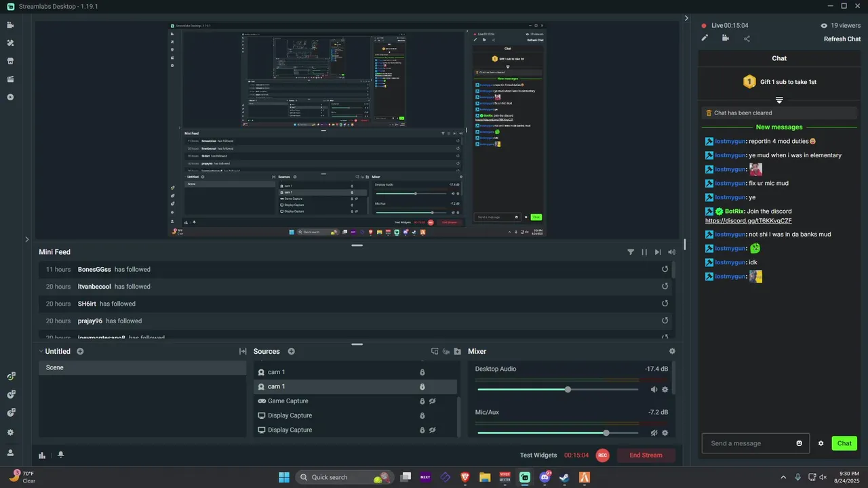Open Mic/Aux settings gear
This screenshot has height=488, width=868.
665,432
